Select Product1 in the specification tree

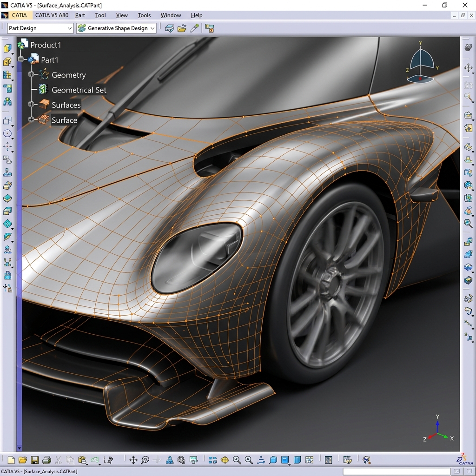tap(46, 45)
